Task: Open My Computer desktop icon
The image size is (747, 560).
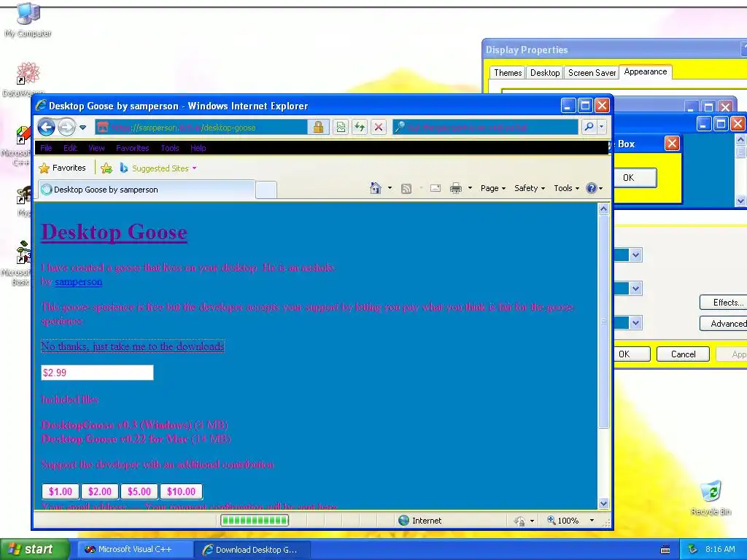Action: point(28,20)
